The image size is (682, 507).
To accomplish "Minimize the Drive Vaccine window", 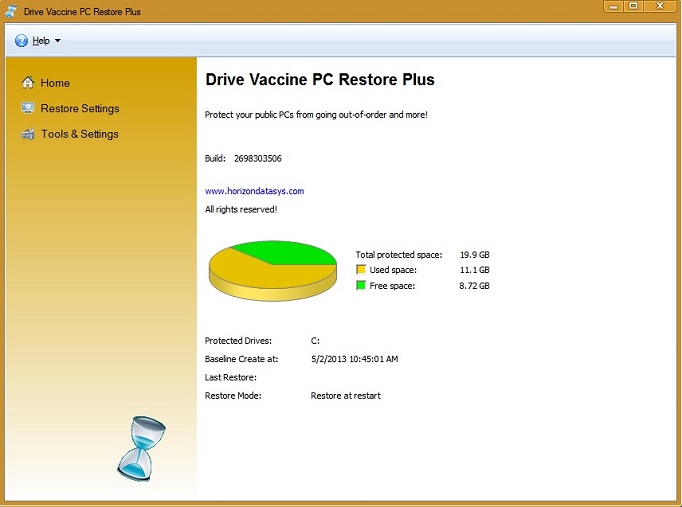I will (614, 7).
